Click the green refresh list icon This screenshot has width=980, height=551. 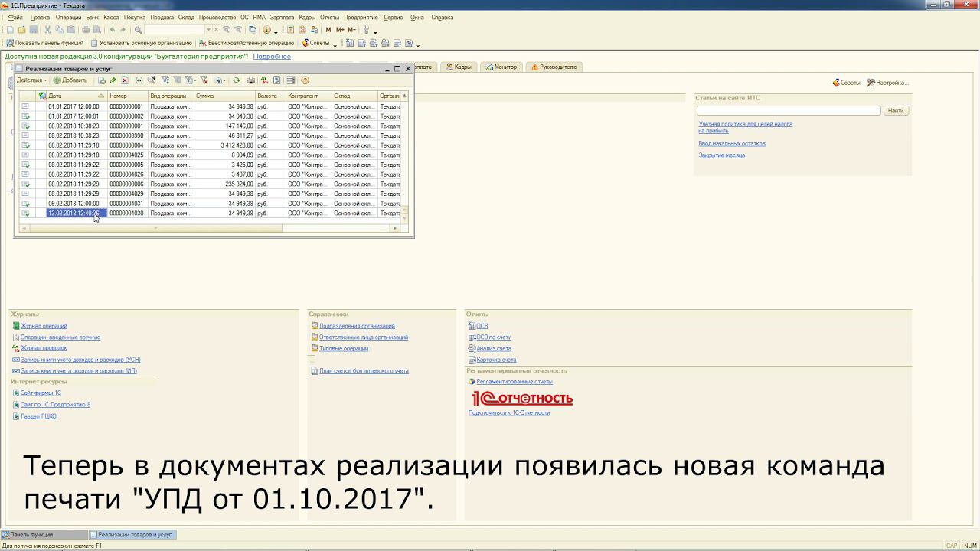point(236,80)
